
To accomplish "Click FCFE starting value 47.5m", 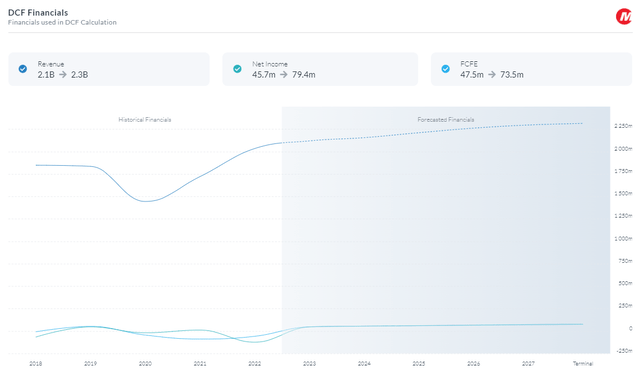I will pos(472,75).
